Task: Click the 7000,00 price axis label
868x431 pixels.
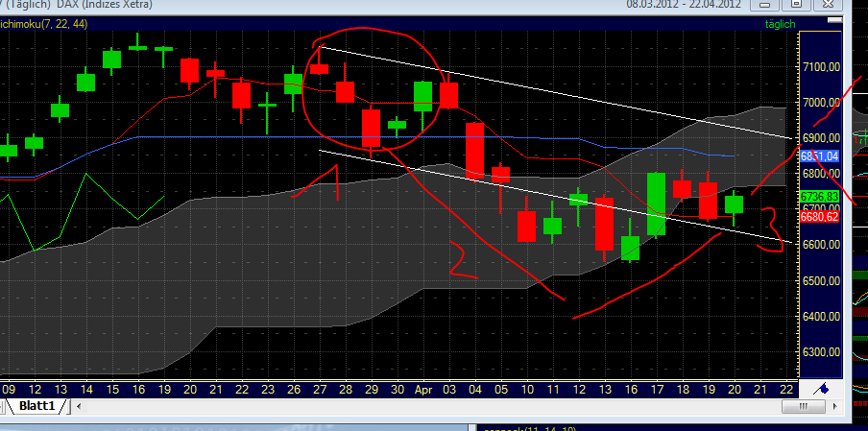Action: [821, 103]
